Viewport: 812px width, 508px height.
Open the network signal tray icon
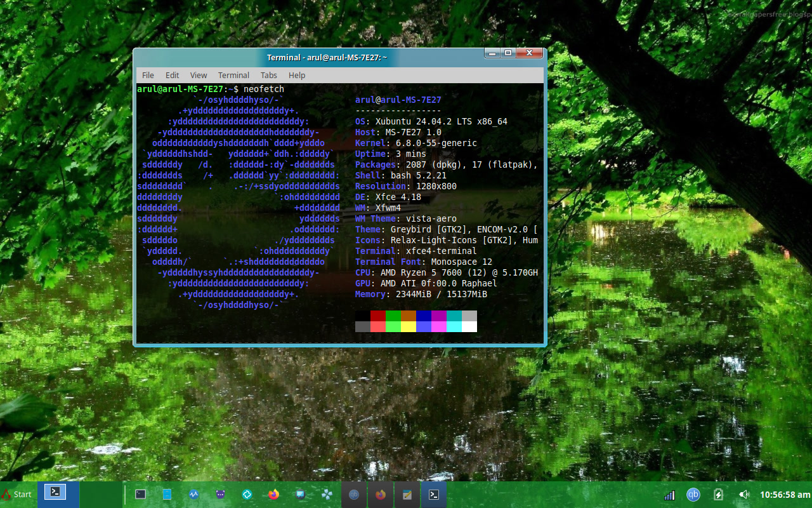click(669, 495)
